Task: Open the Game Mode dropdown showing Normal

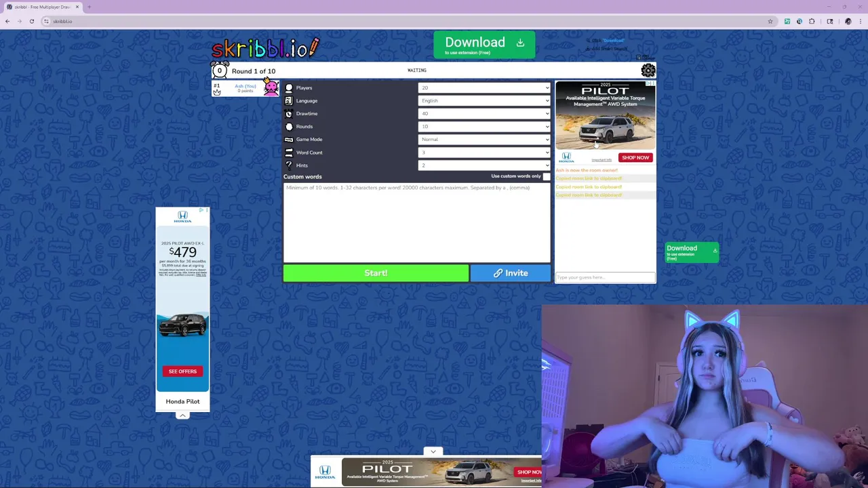Action: 484,139
